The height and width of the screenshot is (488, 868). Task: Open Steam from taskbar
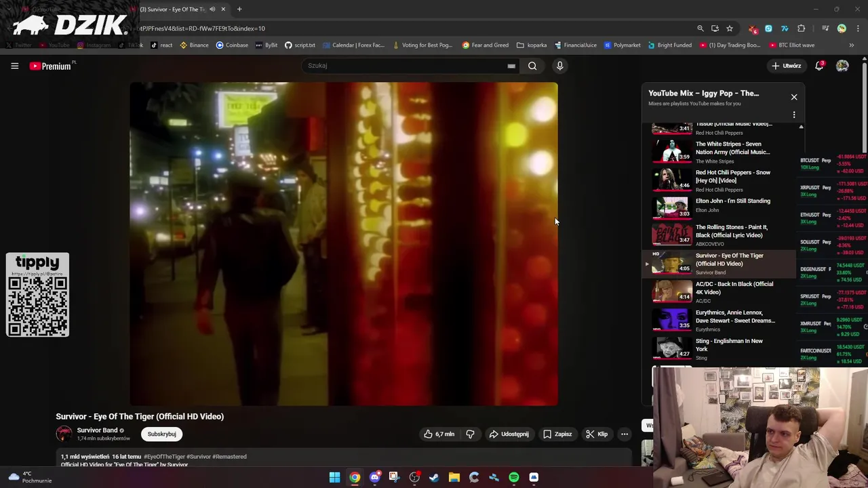click(434, 477)
